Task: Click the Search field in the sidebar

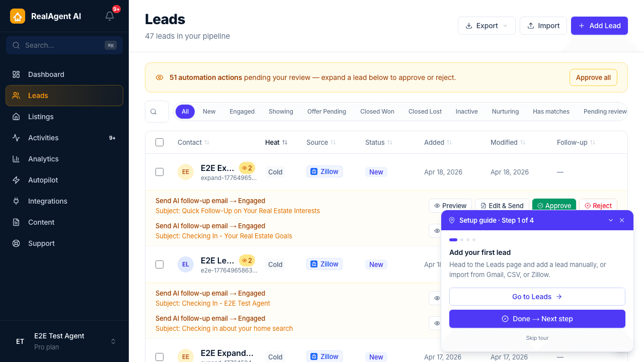Action: tap(64, 45)
